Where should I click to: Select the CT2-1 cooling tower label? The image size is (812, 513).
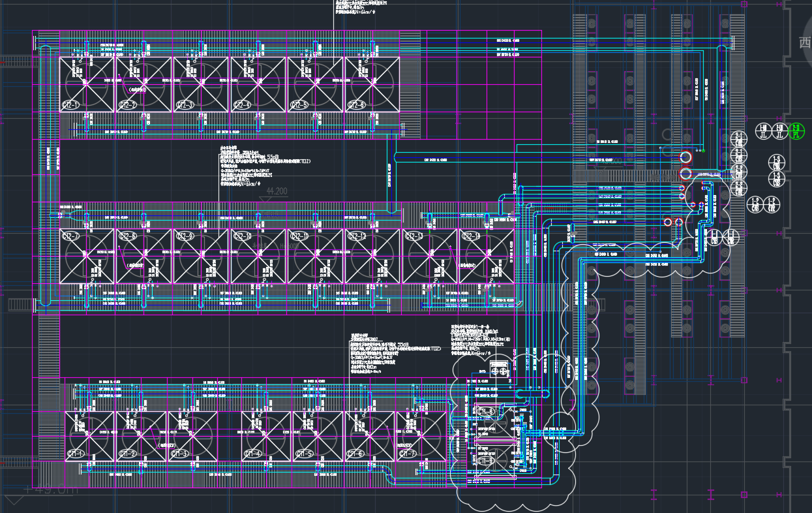[x=70, y=105]
